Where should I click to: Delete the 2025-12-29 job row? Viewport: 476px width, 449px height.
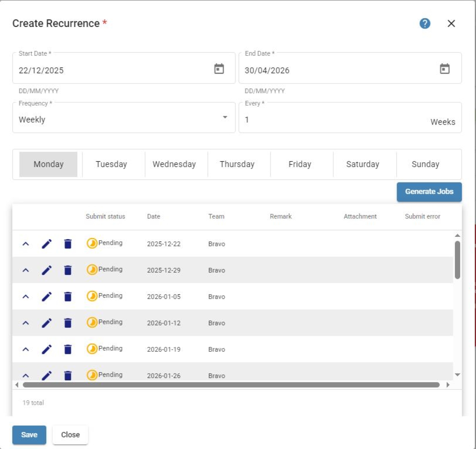(68, 270)
